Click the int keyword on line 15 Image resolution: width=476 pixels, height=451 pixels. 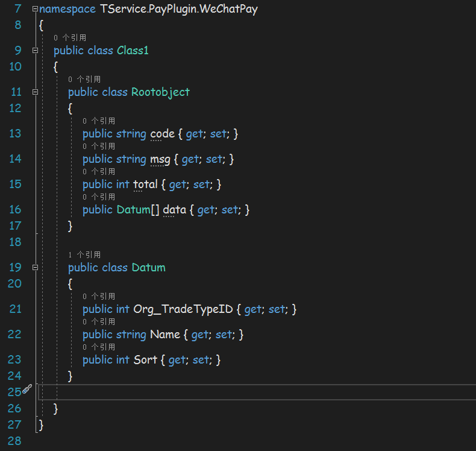(123, 184)
